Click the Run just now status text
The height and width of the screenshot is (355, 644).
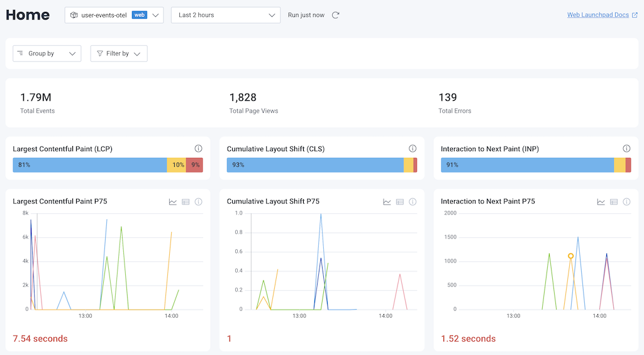click(306, 15)
